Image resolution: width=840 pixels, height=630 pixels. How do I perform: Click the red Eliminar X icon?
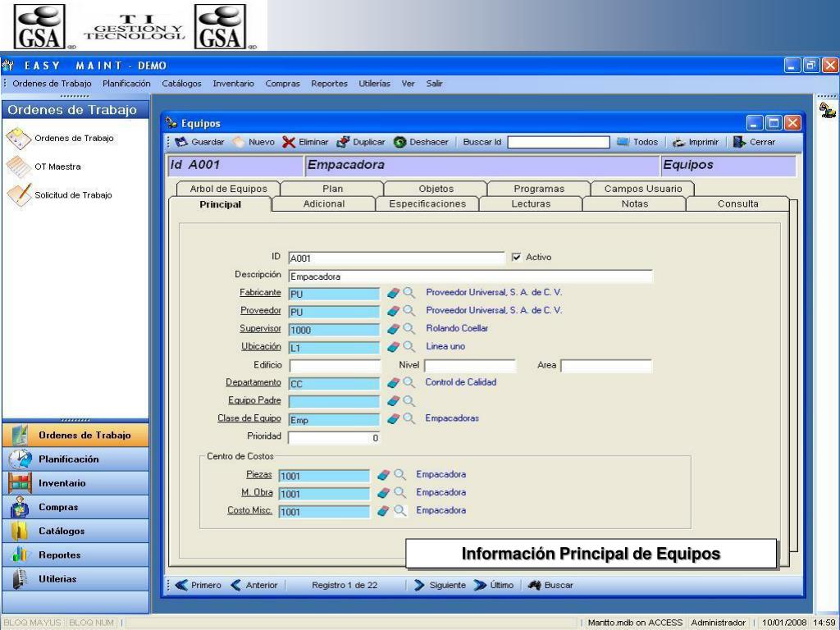(x=289, y=142)
